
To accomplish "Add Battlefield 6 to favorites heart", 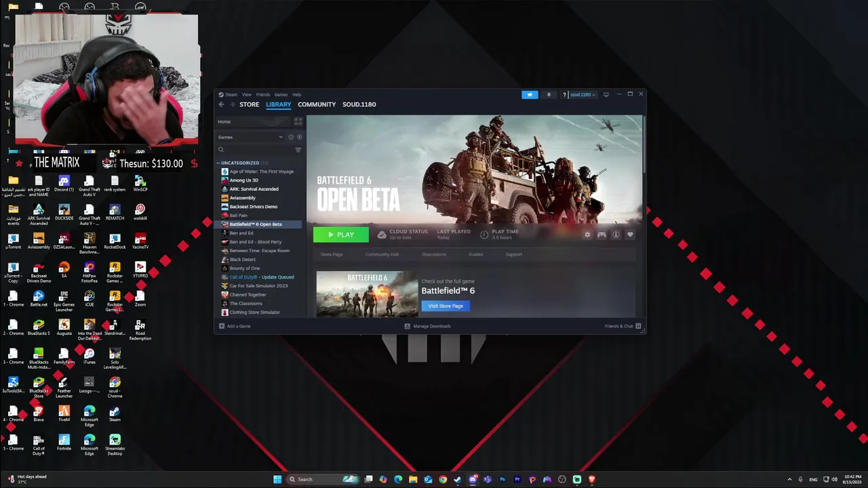I will (x=630, y=235).
